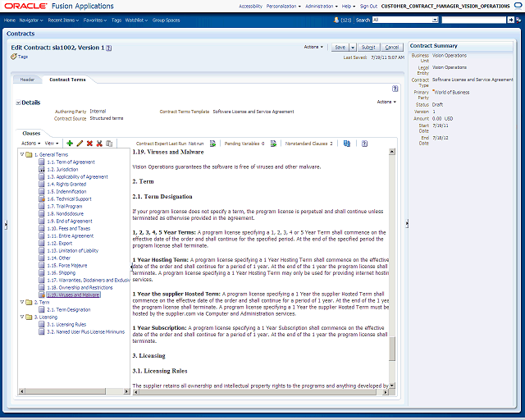525x420 pixels.
Task: Select 1.13. Limitation of Liability clause
Action: pyautogui.click(x=73, y=250)
